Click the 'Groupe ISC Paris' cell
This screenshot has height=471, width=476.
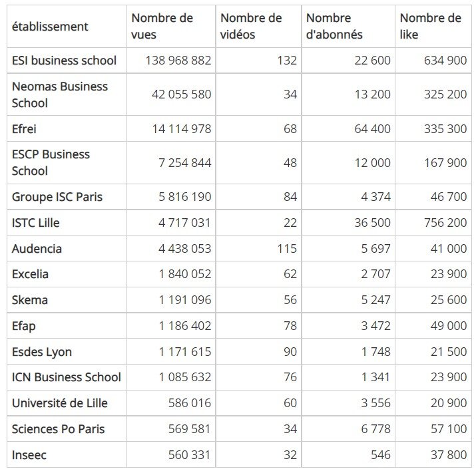(57, 197)
